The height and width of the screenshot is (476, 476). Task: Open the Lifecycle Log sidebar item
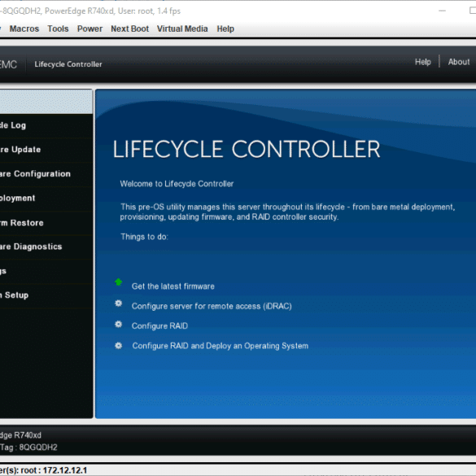[46, 125]
